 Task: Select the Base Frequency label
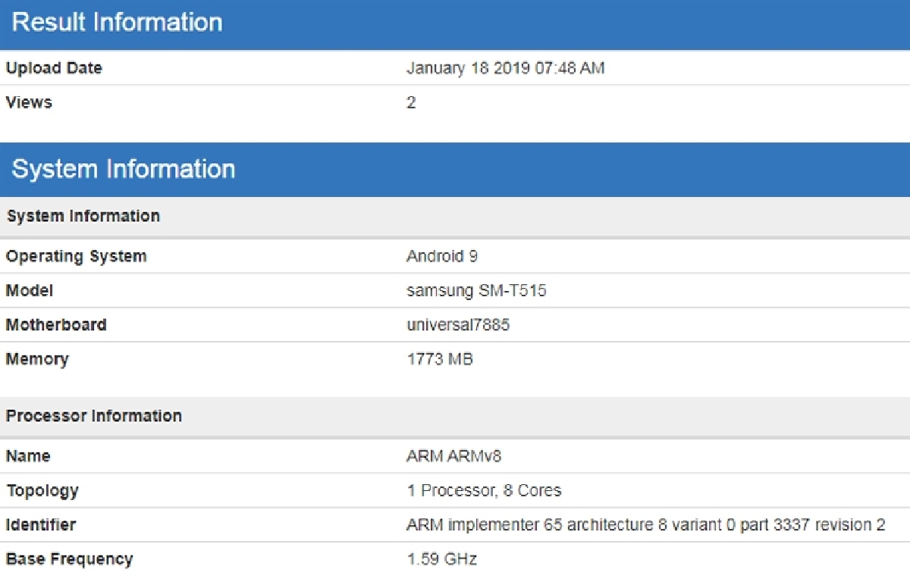tap(70, 559)
